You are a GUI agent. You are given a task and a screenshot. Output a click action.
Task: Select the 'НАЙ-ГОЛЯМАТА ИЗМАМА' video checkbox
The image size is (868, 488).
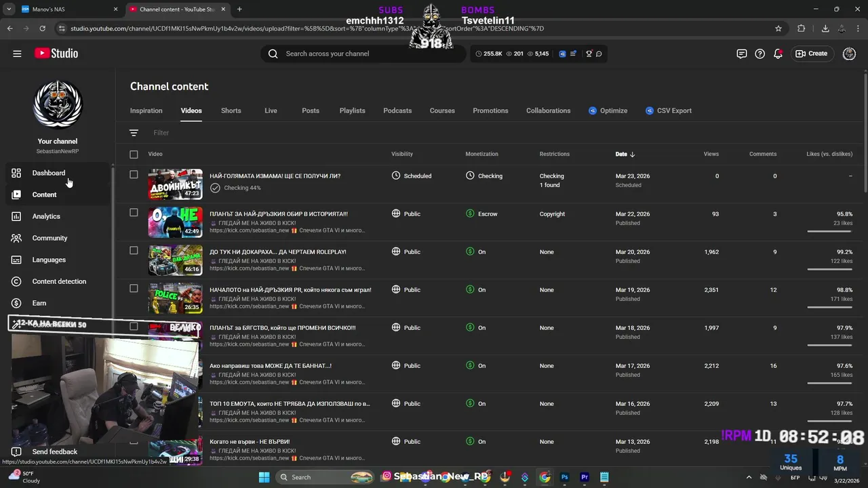(x=134, y=175)
